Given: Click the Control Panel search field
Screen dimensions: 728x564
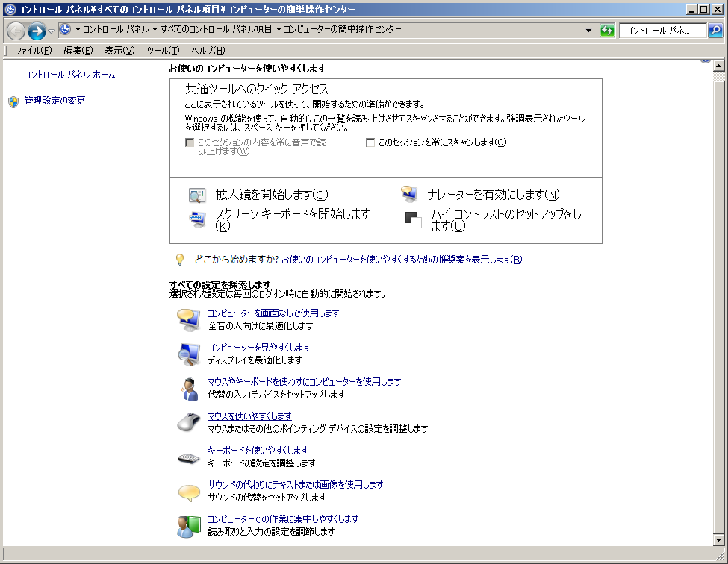Looking at the screenshot, I should pos(663,31).
